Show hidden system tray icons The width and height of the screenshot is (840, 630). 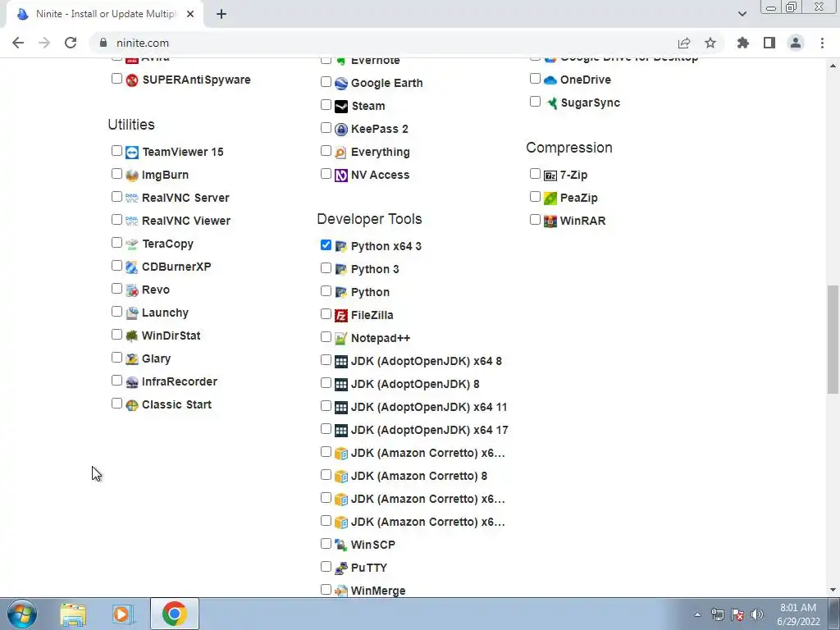click(x=697, y=614)
